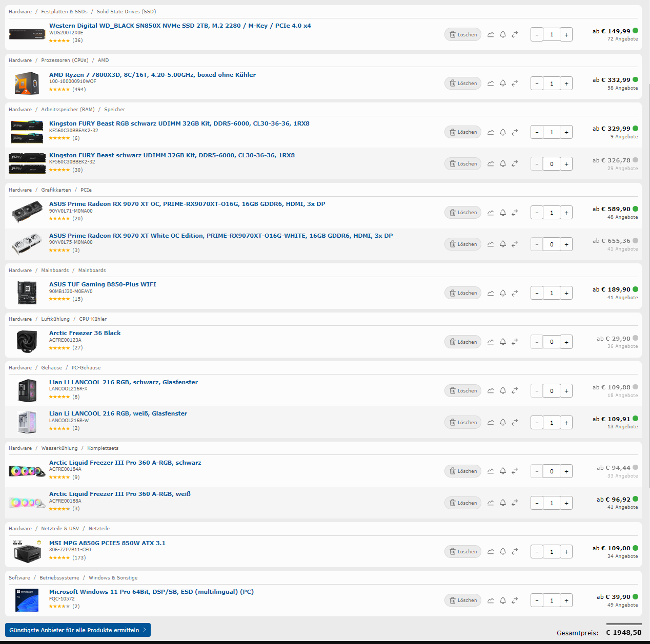The height and width of the screenshot is (644, 650).
Task: View price chart for ASUS Prime RX 9070 XT OC
Action: click(x=491, y=213)
